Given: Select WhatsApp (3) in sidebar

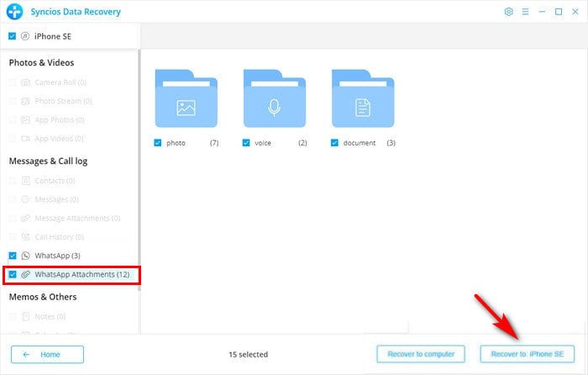Looking at the screenshot, I should click(x=57, y=256).
